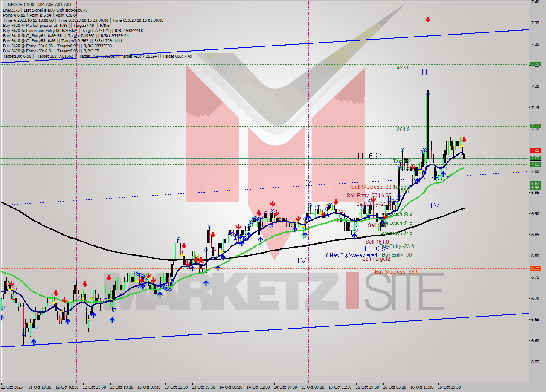Click the '14 Oct 03:30' time axis label
Image resolution: width=546 pixels, height=392 pixels.
point(231,387)
